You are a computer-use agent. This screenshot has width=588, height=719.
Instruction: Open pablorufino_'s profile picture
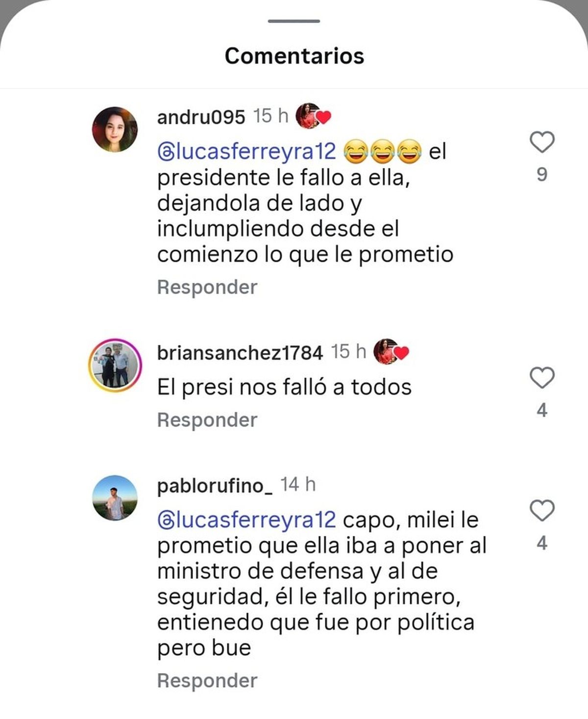tap(115, 498)
